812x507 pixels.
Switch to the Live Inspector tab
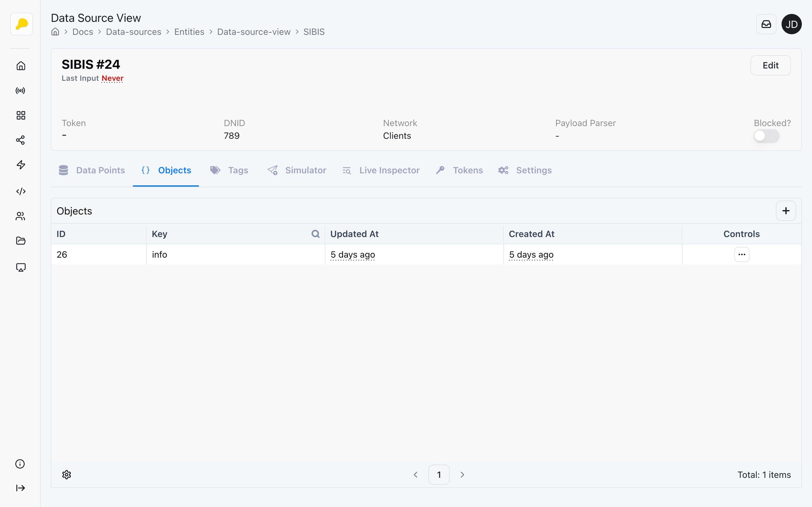(x=381, y=170)
